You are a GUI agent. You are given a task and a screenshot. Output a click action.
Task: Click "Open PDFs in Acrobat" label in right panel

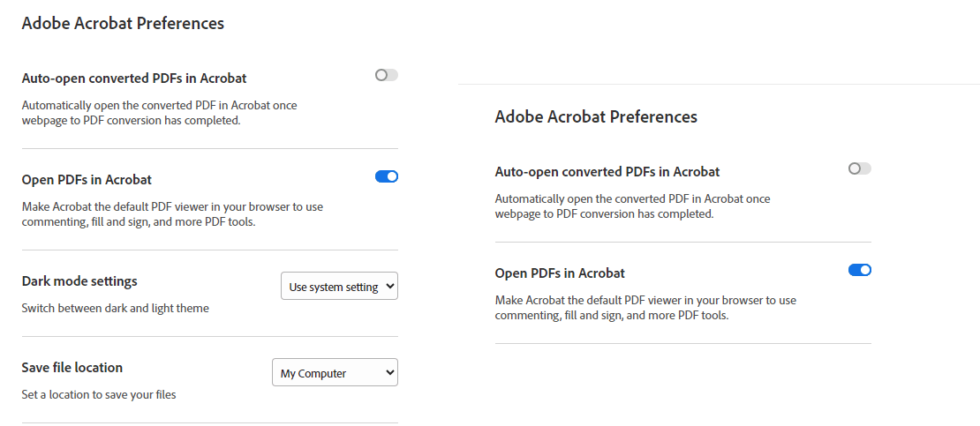pos(560,273)
